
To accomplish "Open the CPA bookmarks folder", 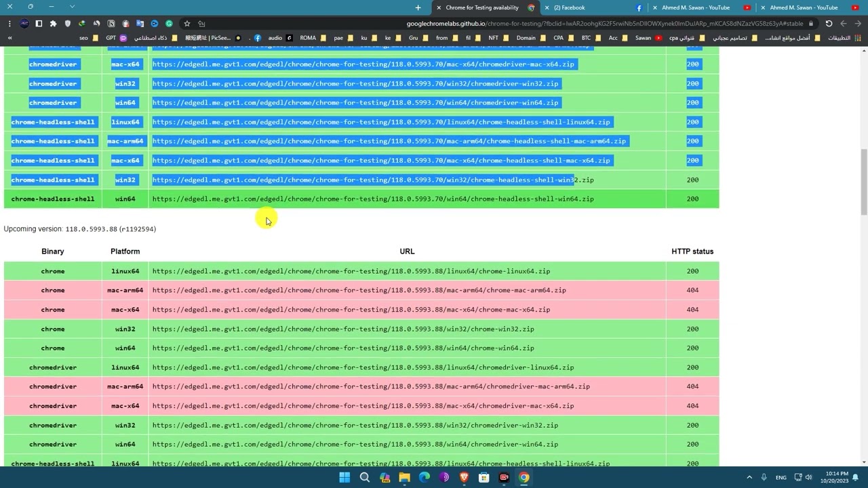I will (563, 38).
